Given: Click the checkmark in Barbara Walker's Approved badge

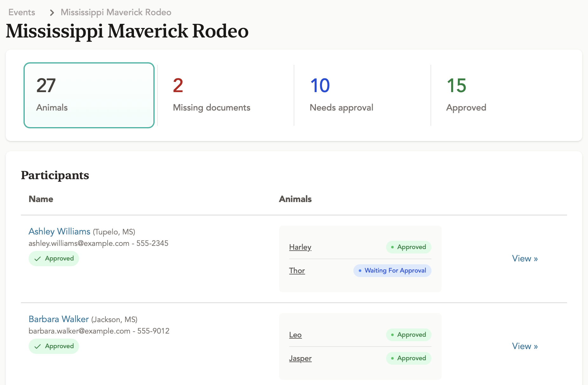Looking at the screenshot, I should point(37,346).
